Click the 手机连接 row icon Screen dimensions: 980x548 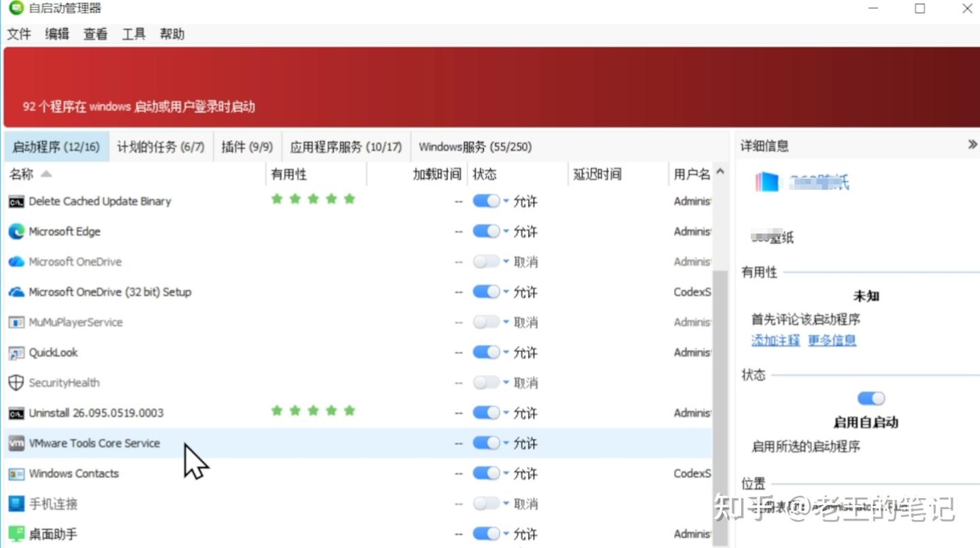[16, 504]
